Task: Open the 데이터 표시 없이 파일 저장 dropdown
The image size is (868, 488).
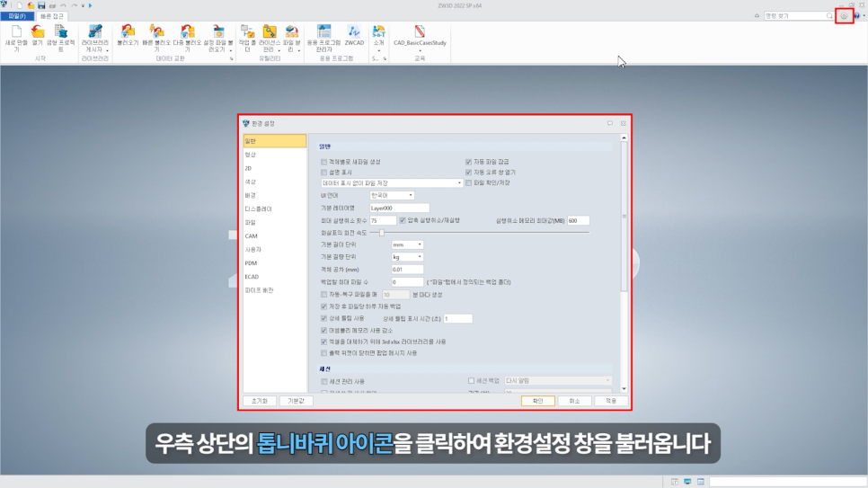Action: (x=392, y=182)
